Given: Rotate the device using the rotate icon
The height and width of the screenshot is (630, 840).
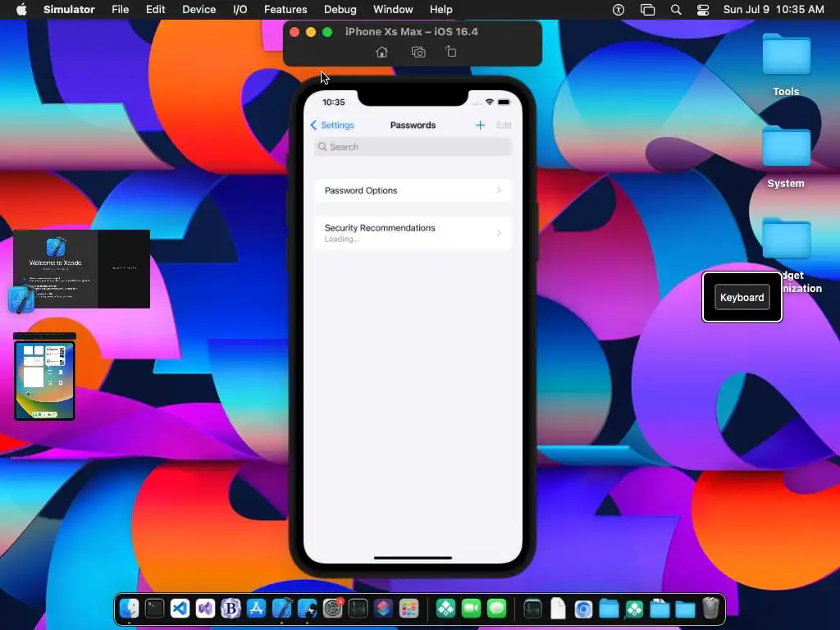Looking at the screenshot, I should click(x=451, y=52).
